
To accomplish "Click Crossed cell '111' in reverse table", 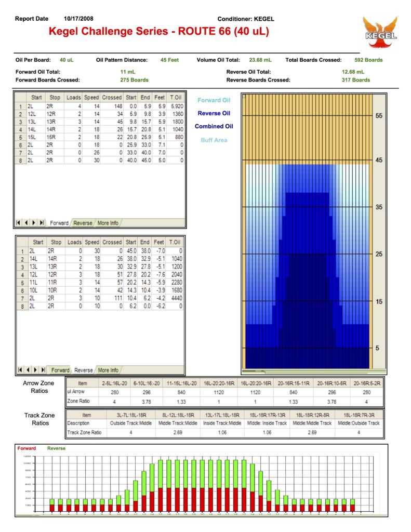I will coord(112,298).
